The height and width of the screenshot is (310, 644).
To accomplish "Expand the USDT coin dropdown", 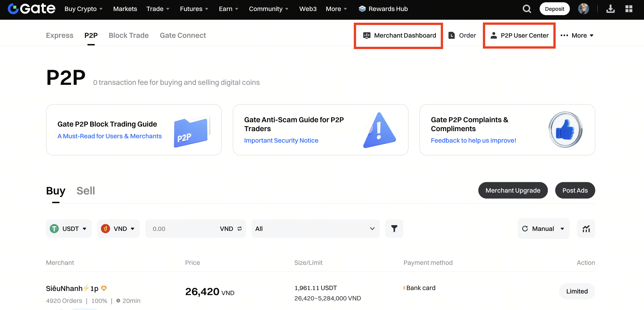I will (68, 229).
